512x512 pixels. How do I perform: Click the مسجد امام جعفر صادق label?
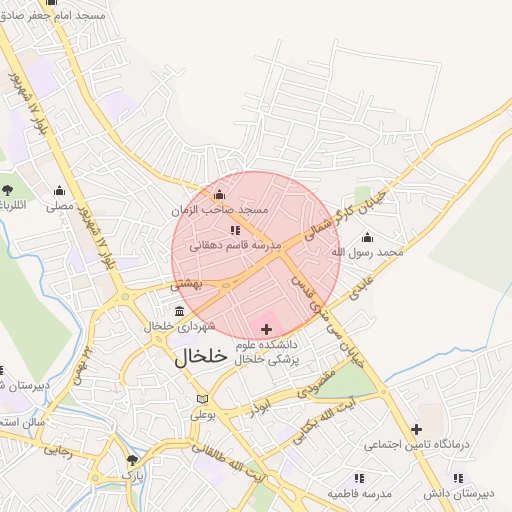[x=53, y=15]
